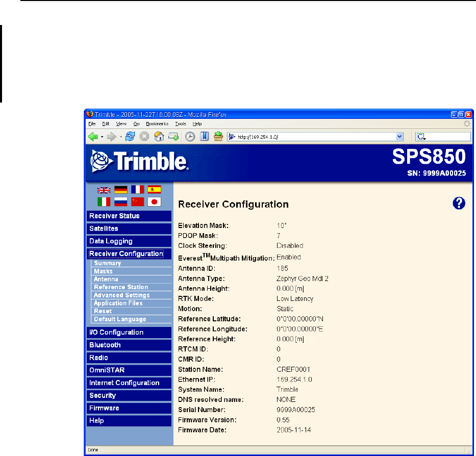Open the Firmware section
This screenshot has height=456, width=476.
click(x=129, y=409)
